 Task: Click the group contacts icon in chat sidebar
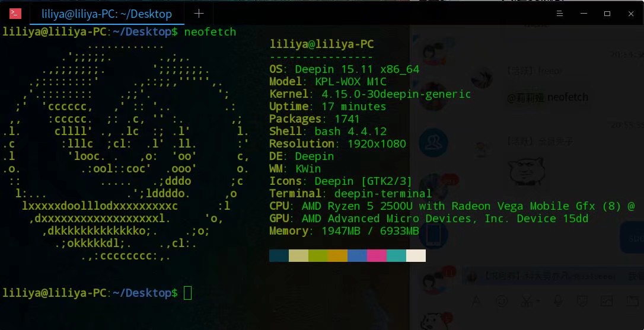[433, 142]
